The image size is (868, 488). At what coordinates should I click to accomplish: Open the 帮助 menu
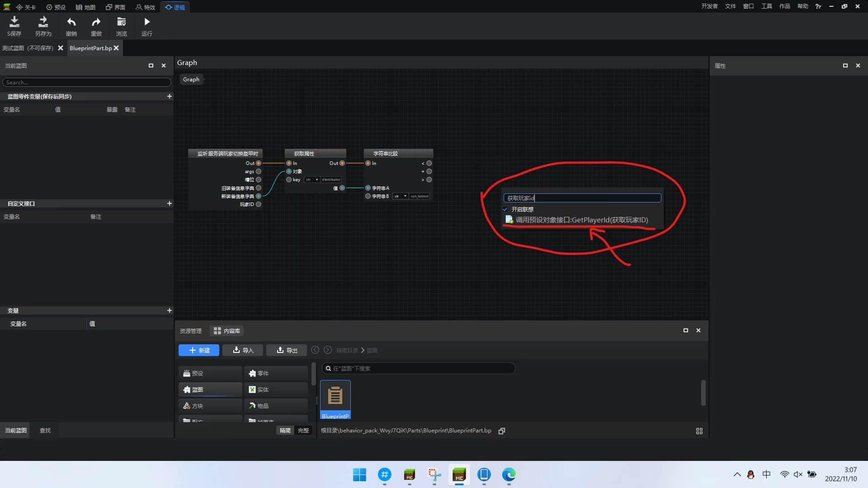pyautogui.click(x=802, y=6)
